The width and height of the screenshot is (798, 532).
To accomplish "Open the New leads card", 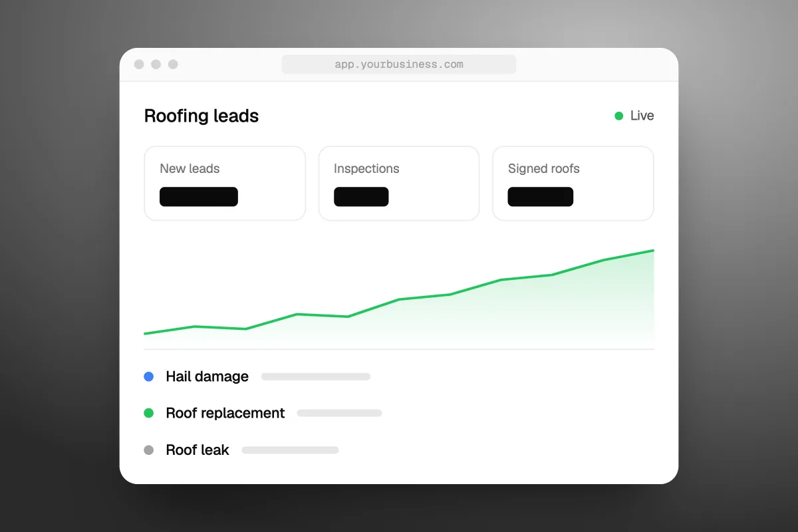I will point(225,184).
